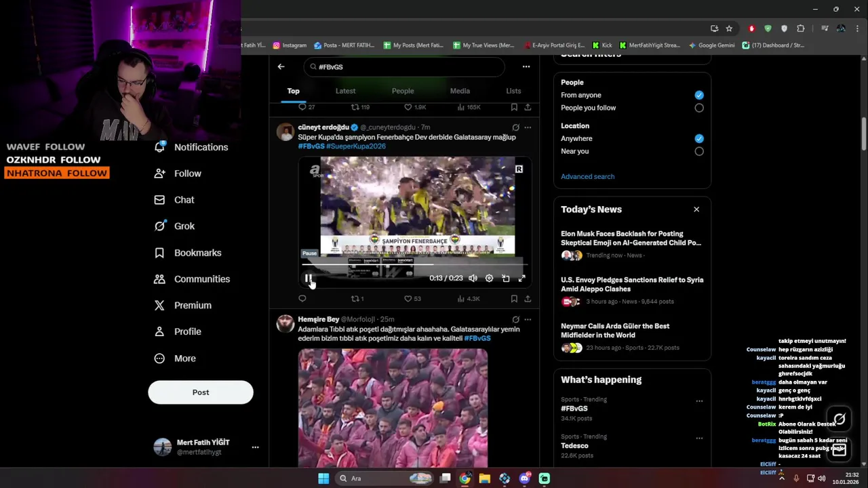Open Chat in sidebar
This screenshot has height=488, width=868.
coord(174,200)
